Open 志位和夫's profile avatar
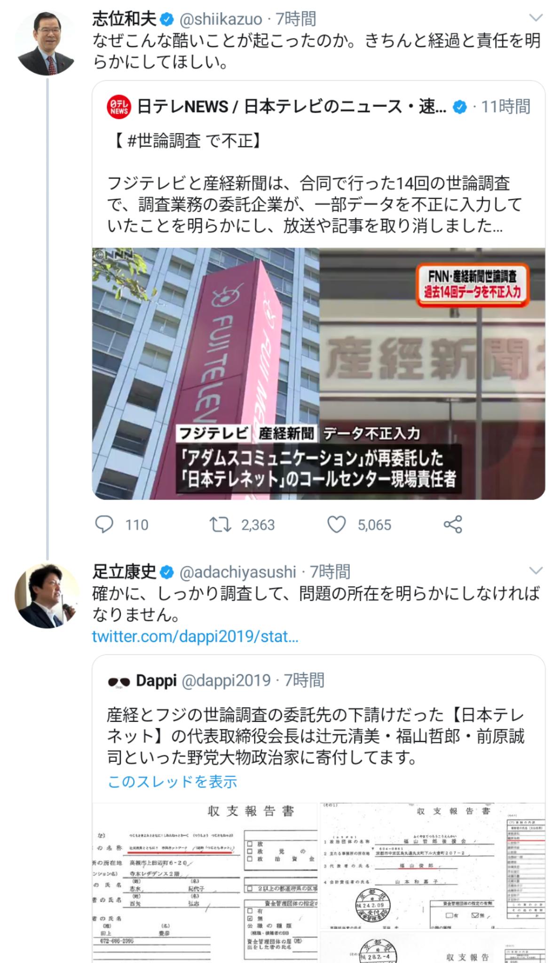This screenshot has height=963, width=560. click(x=46, y=44)
